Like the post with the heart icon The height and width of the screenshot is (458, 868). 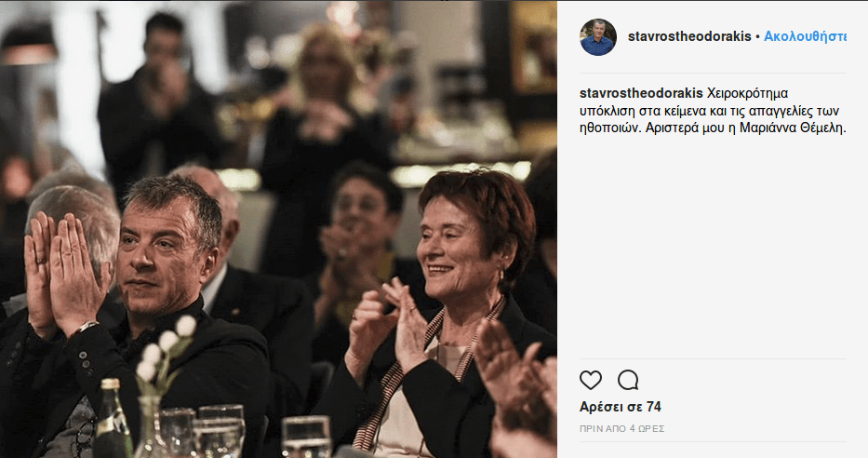point(591,380)
